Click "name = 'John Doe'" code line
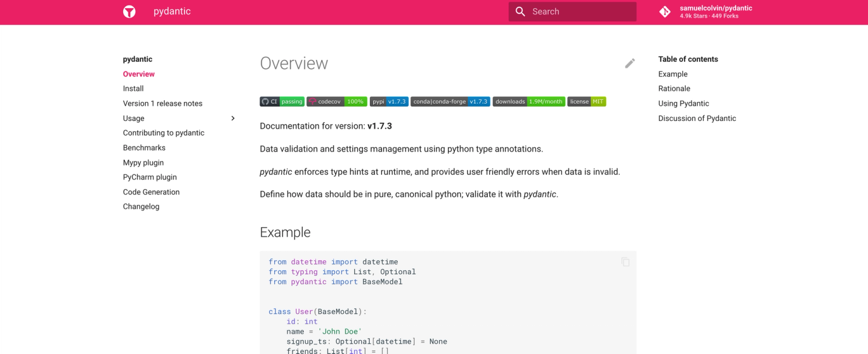868x354 pixels. [x=324, y=331]
